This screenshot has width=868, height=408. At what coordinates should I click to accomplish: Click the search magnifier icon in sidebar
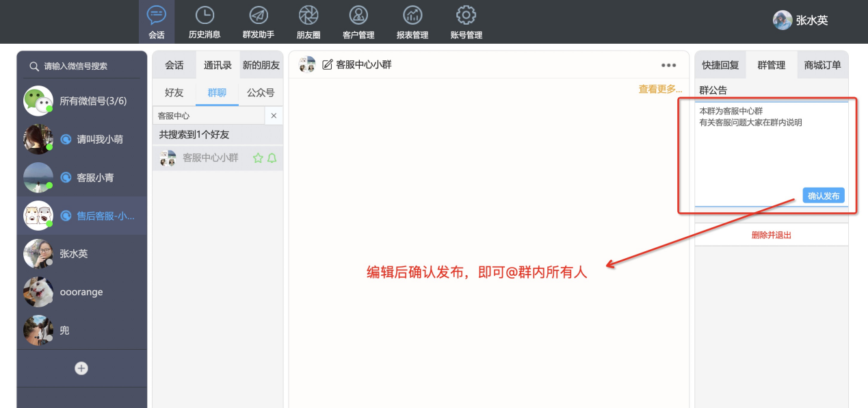(34, 66)
